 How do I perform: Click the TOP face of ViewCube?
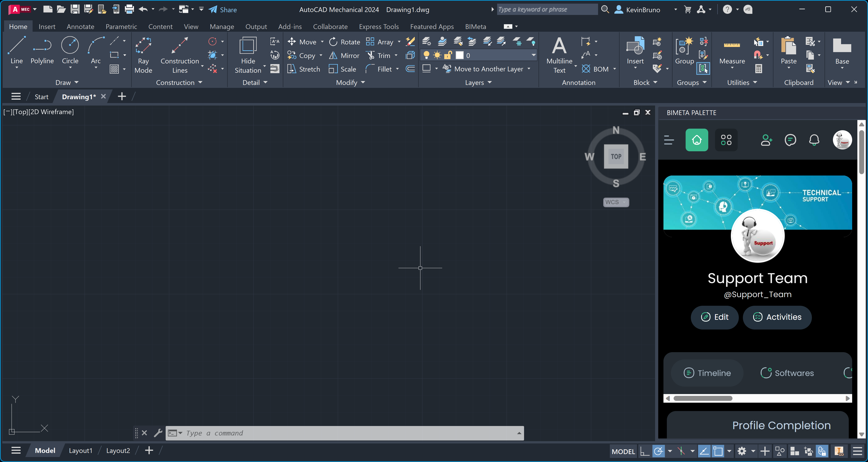pos(616,156)
